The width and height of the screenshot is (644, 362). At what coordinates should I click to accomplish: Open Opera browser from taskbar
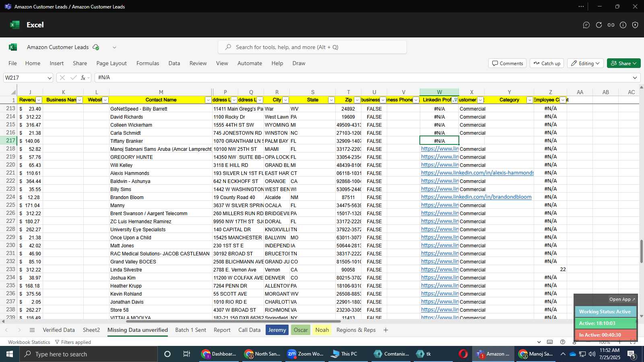(x=463, y=354)
